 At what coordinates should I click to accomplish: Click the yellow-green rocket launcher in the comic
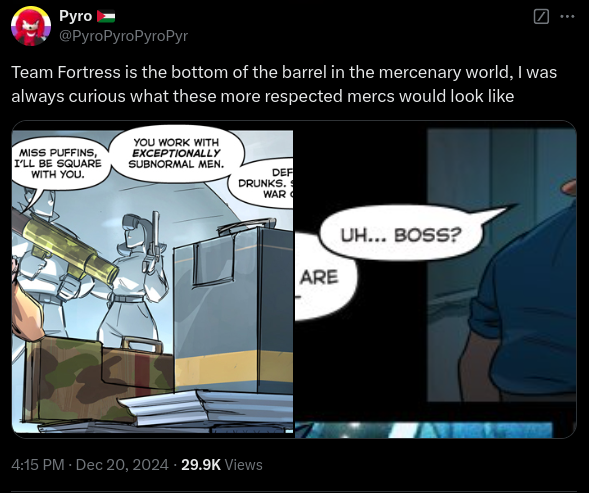(65, 246)
